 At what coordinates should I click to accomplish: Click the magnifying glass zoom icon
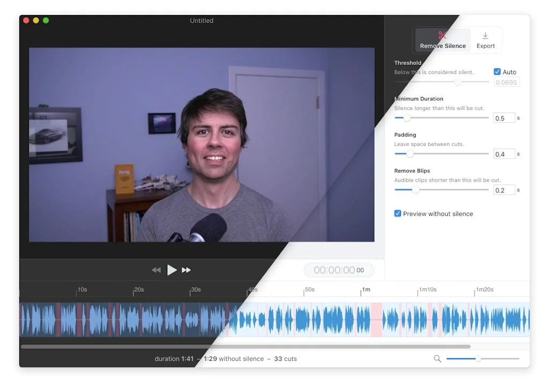pyautogui.click(x=437, y=358)
